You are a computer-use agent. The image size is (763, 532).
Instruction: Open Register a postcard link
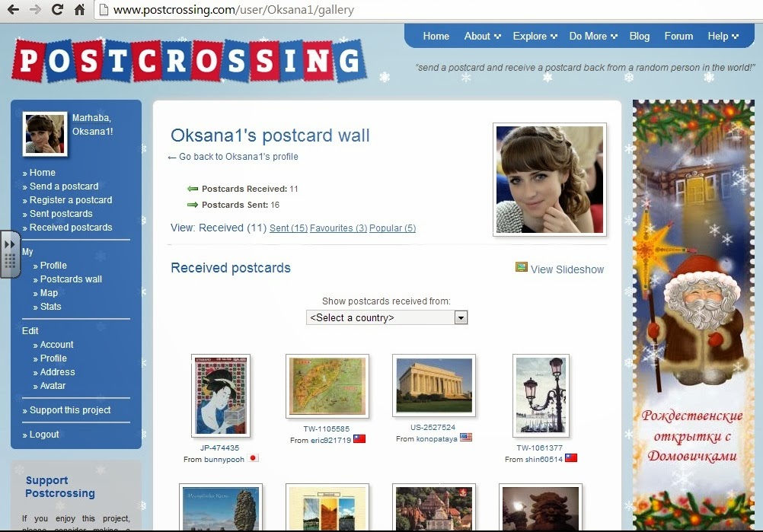click(x=71, y=200)
